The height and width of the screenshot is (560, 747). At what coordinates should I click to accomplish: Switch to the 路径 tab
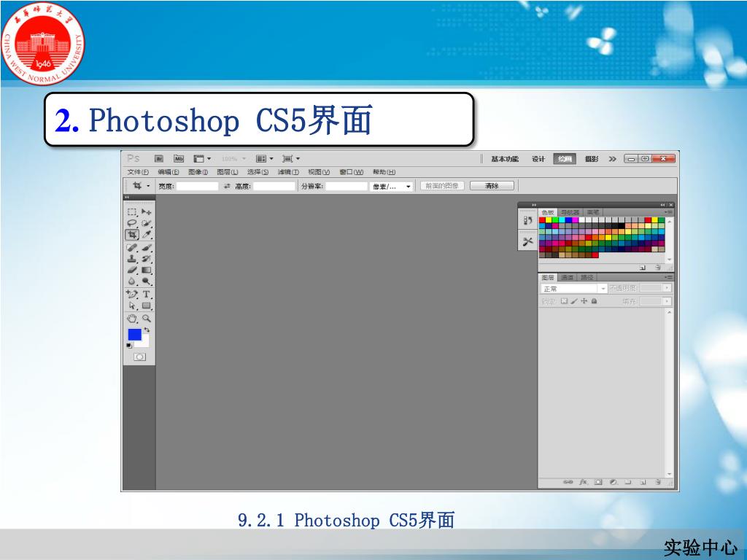pos(587,277)
